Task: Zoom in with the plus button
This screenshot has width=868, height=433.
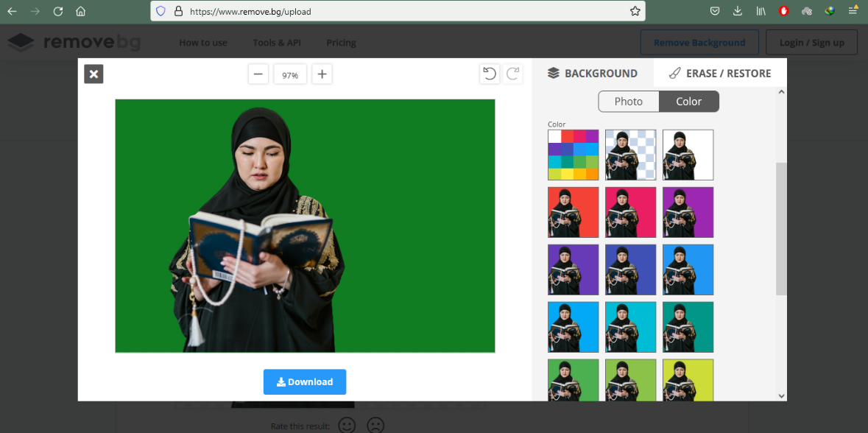Action: [x=322, y=74]
